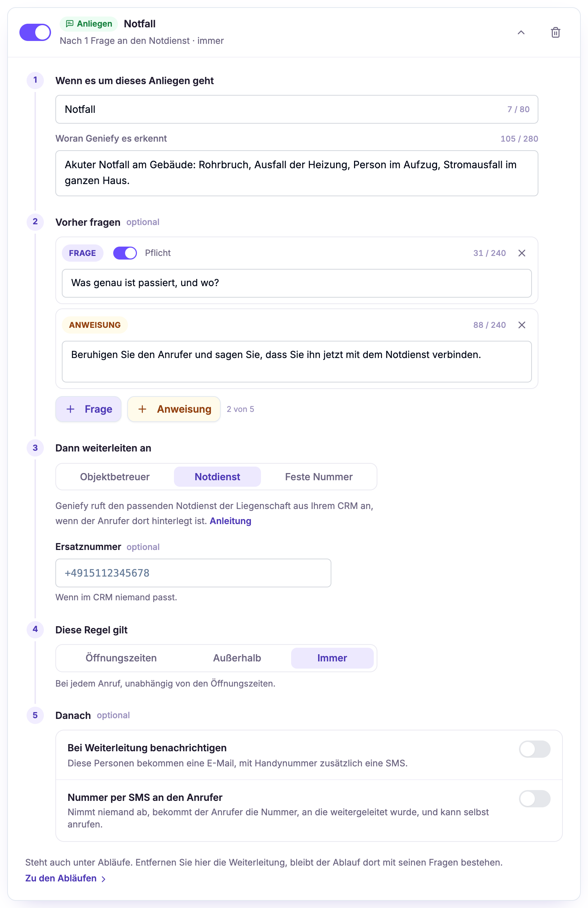Image resolution: width=588 pixels, height=908 pixels.
Task: Add a new Frage with plus button
Action: 88,409
